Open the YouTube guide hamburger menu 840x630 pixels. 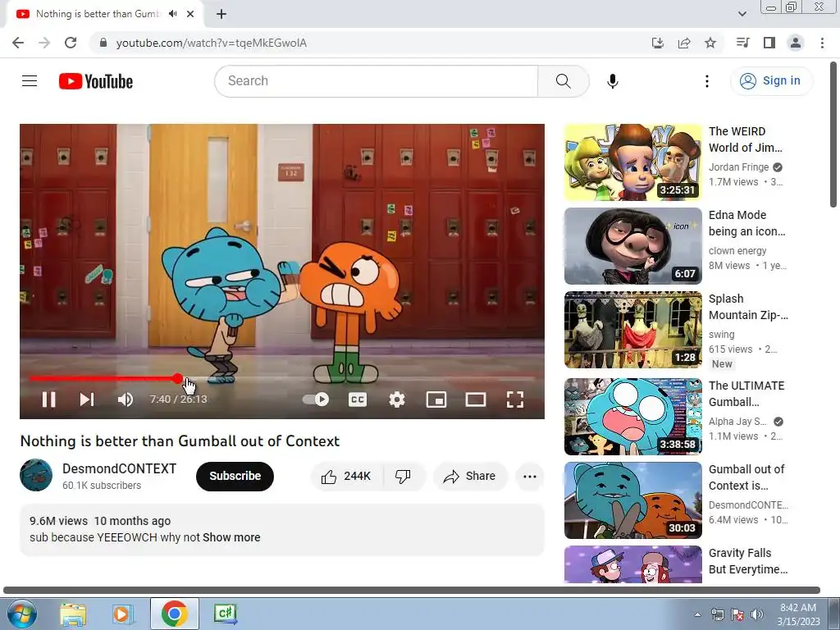click(x=30, y=81)
